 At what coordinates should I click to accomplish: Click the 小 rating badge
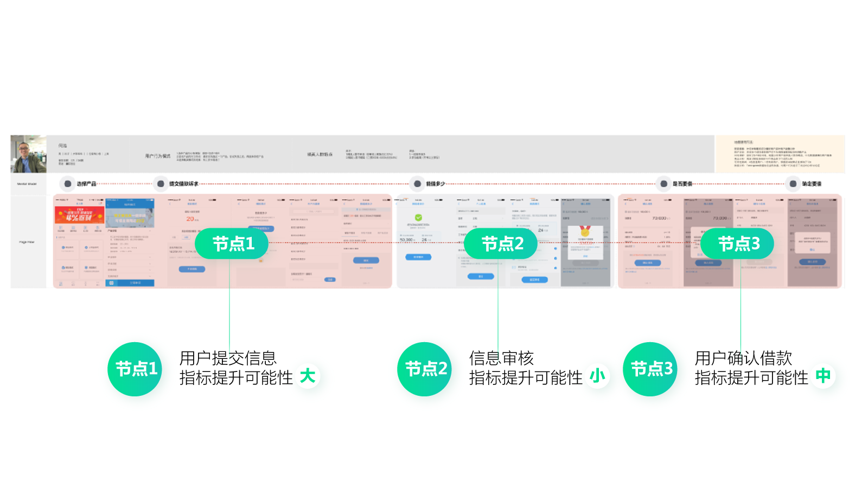[x=597, y=376]
